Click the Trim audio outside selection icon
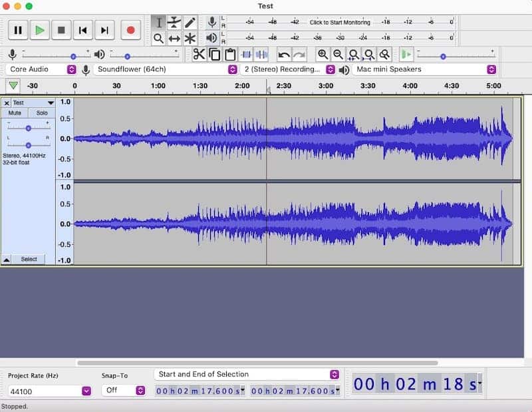Screen dimensions: 532x412 point(246,55)
